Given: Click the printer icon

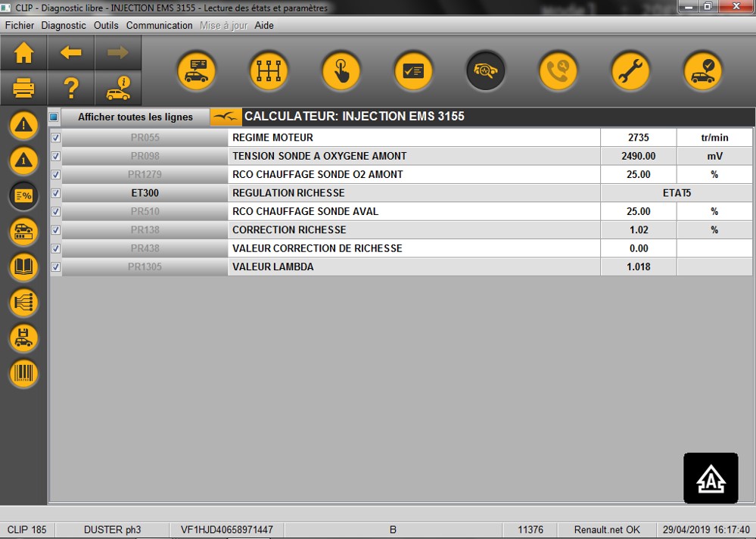Looking at the screenshot, I should click(23, 89).
